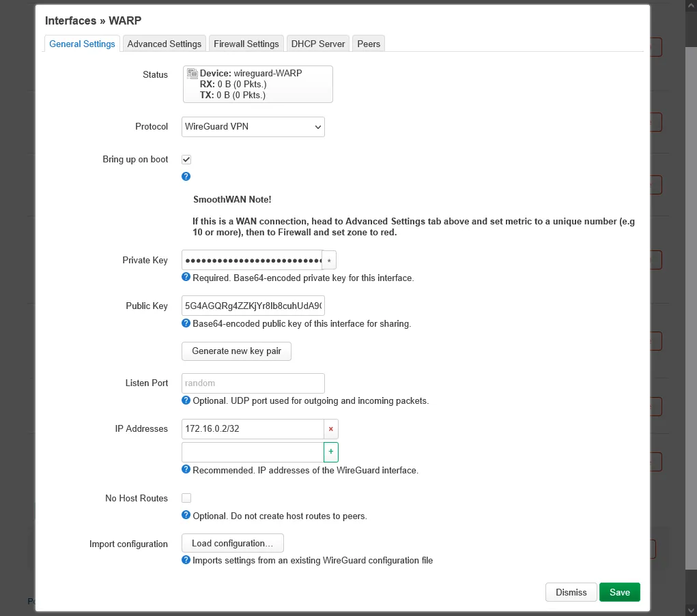
Task: Click the help icon beside Private Key description
Action: click(186, 277)
